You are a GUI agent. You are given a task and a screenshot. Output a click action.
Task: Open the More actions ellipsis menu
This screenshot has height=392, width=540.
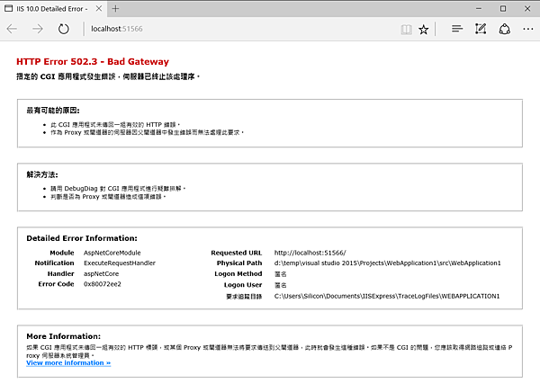pyautogui.click(x=528, y=29)
